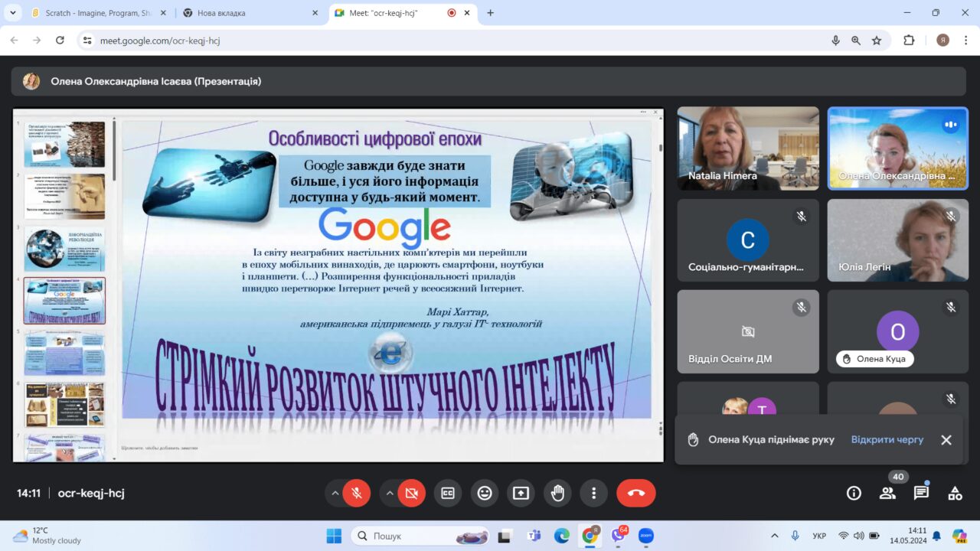Open meeting details info icon
This screenshot has height=551, width=980.
[854, 494]
